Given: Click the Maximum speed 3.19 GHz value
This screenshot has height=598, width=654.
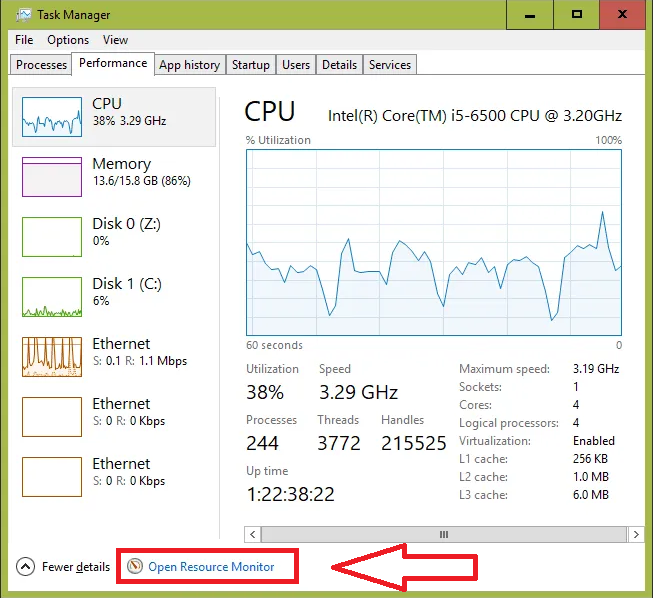Looking at the screenshot, I should pyautogui.click(x=596, y=369).
